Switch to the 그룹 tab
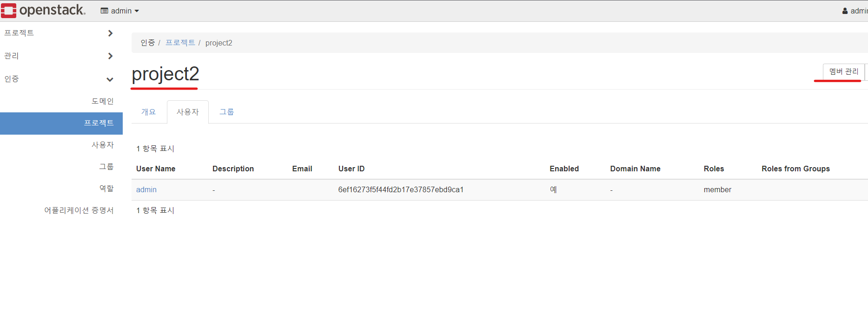 [x=226, y=112]
